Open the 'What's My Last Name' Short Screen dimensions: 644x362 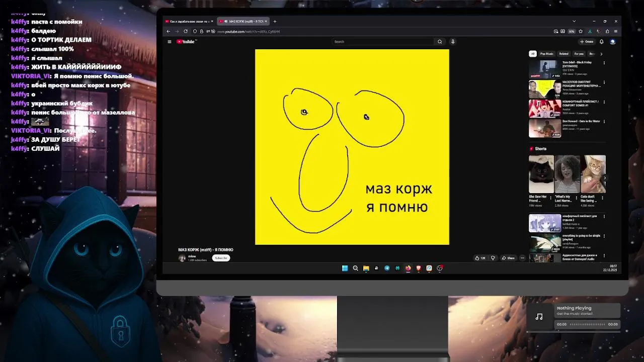(x=567, y=174)
